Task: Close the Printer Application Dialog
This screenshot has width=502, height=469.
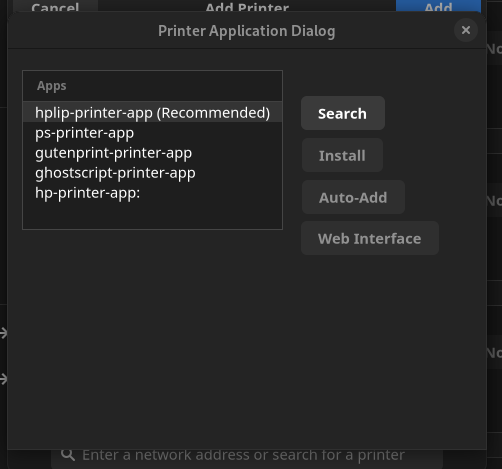Action: pyautogui.click(x=466, y=30)
